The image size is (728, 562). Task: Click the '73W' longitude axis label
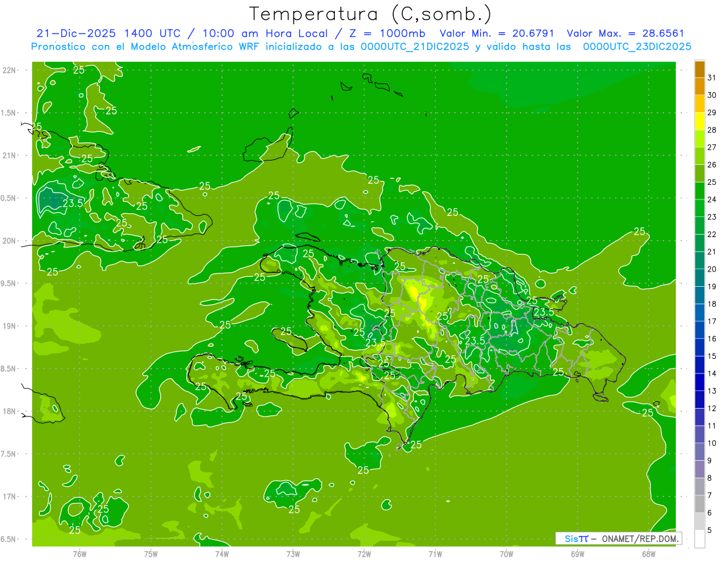tap(293, 554)
